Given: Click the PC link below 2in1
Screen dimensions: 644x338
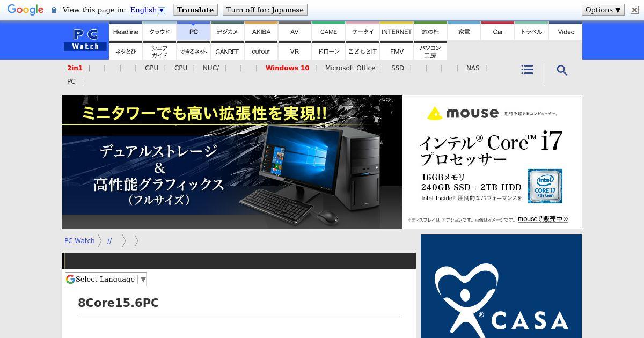Looking at the screenshot, I should pyautogui.click(x=71, y=81).
